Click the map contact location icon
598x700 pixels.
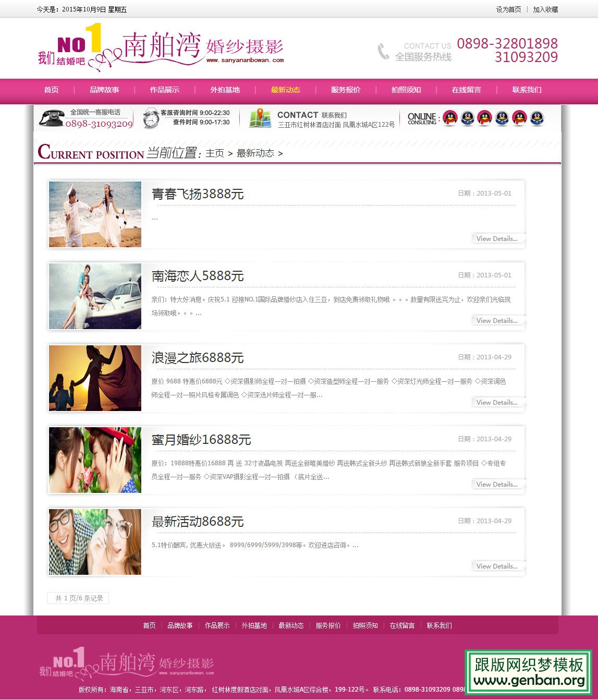pyautogui.click(x=260, y=118)
